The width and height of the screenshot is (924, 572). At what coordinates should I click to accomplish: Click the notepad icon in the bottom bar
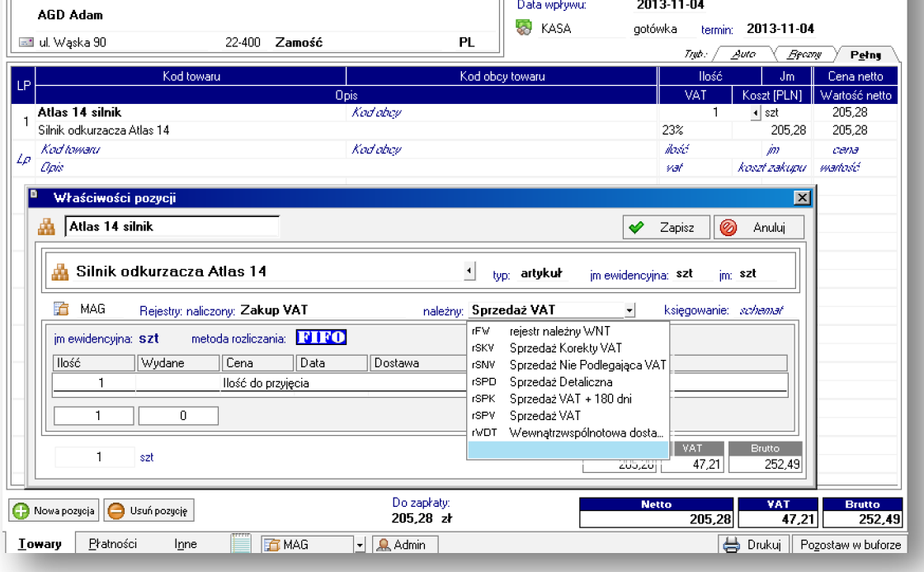coord(241,544)
